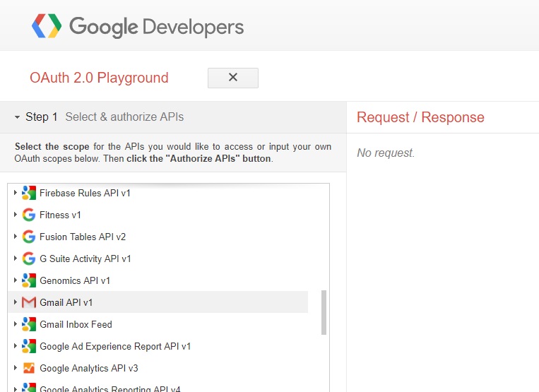The image size is (539, 392).
Task: Collapse the Step 1 section arrow
Action: pyautogui.click(x=17, y=117)
